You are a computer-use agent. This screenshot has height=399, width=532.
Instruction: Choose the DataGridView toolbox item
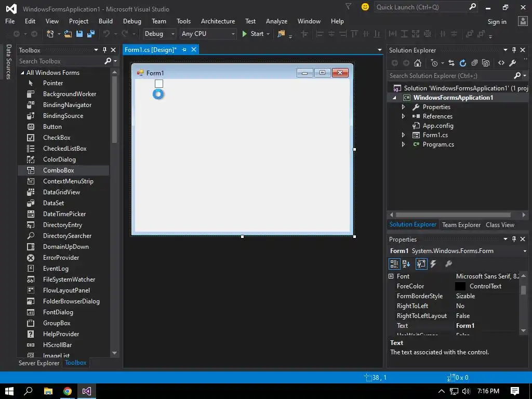[x=63, y=192]
